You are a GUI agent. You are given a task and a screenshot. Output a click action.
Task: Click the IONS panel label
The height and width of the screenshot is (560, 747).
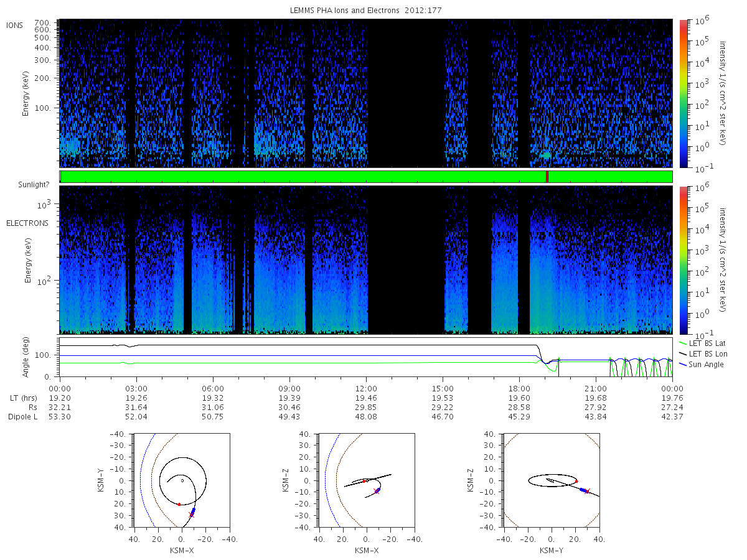pos(15,26)
